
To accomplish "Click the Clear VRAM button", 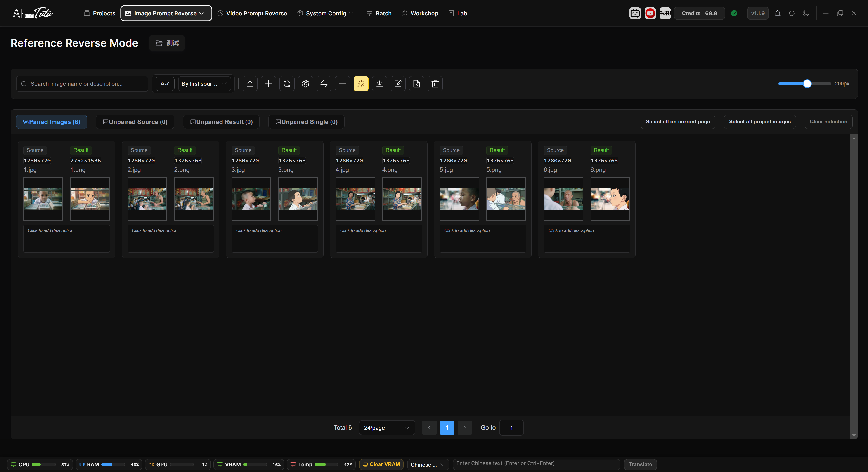I will [381, 464].
